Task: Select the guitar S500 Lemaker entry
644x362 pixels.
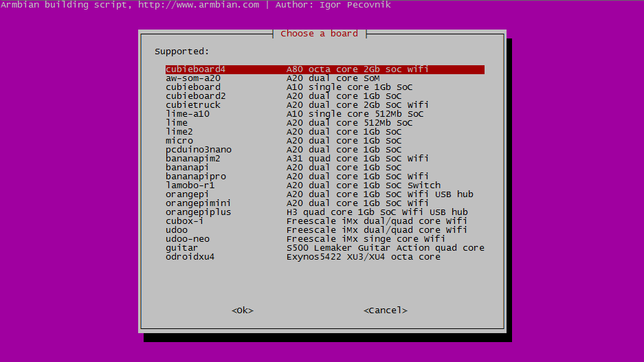Action: 325,248
